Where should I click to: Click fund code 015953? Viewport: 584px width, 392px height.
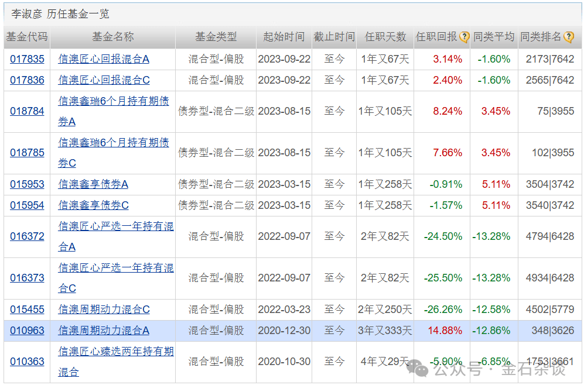pyautogui.click(x=27, y=184)
